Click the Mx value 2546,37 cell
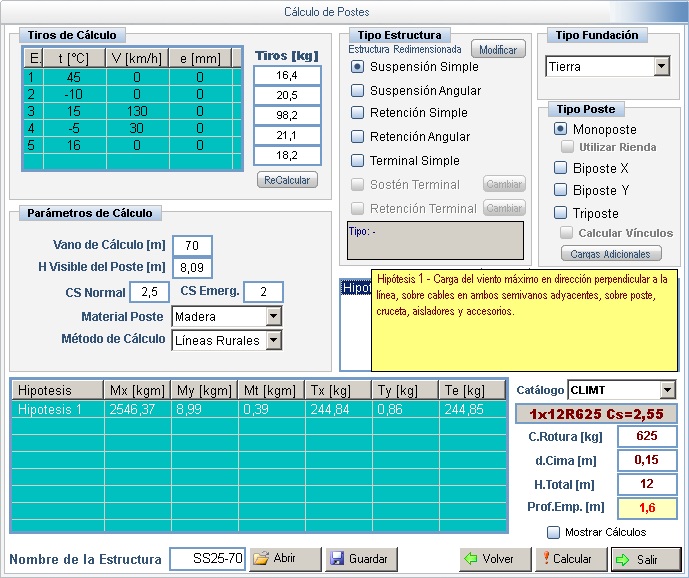The height and width of the screenshot is (578, 689). tap(138, 409)
